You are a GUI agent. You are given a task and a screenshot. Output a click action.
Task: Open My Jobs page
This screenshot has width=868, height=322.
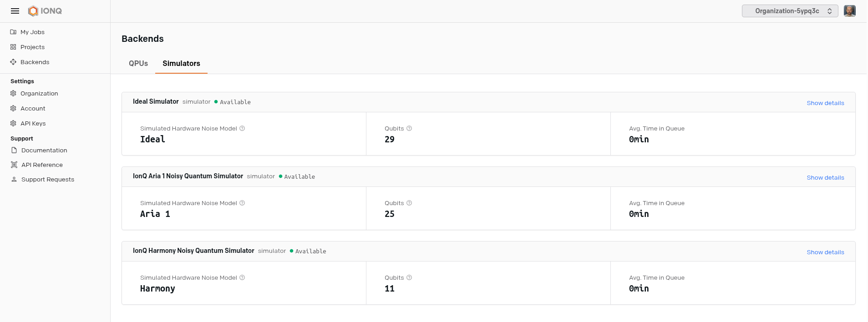pyautogui.click(x=32, y=32)
